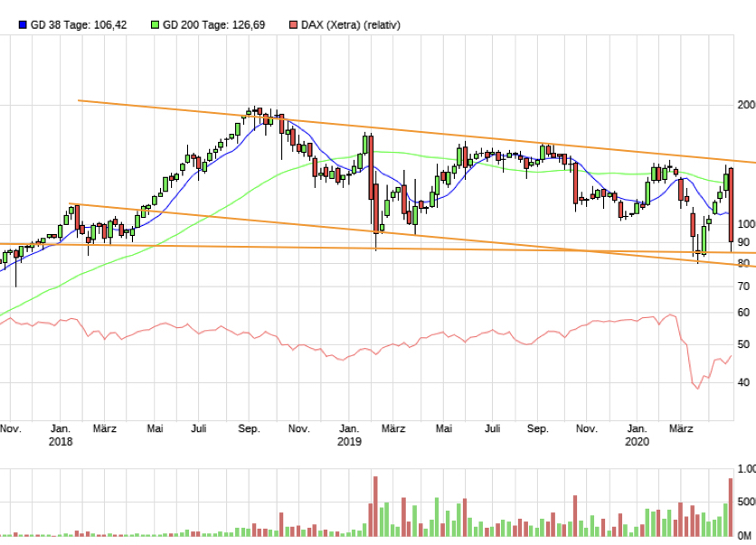Image resolution: width=756 pixels, height=545 pixels.
Task: Click the price axis value 40
Action: tap(743, 382)
